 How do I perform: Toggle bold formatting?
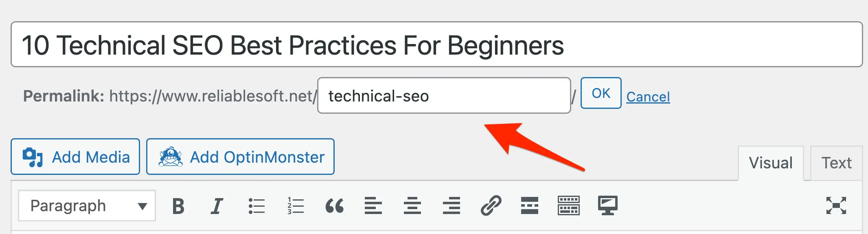click(x=178, y=206)
